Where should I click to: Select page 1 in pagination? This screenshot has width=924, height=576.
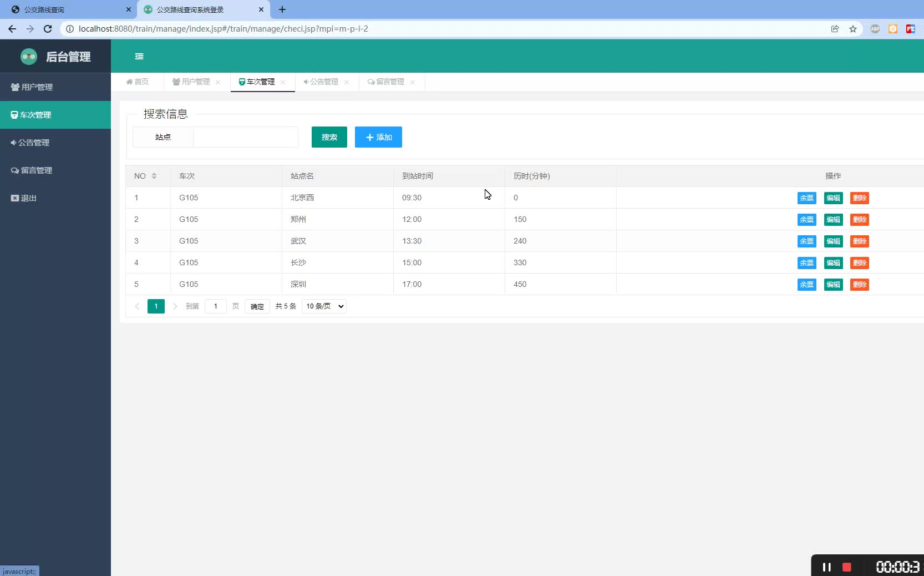tap(156, 306)
